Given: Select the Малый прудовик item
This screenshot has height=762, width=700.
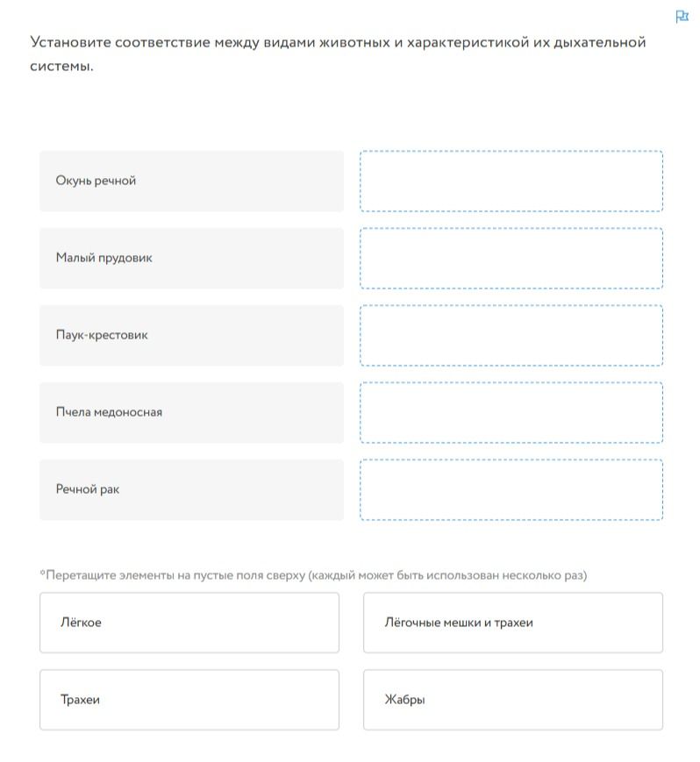Looking at the screenshot, I should [191, 258].
